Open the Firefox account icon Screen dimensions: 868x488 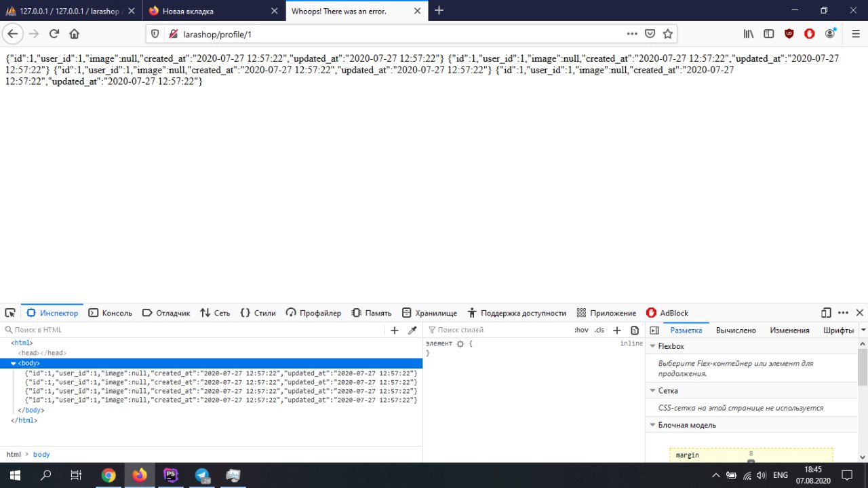click(x=830, y=33)
